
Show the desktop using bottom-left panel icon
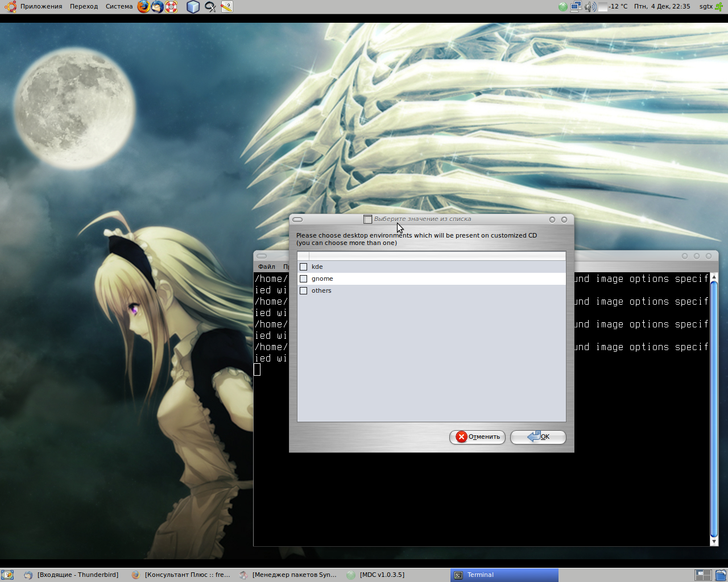pos(7,575)
